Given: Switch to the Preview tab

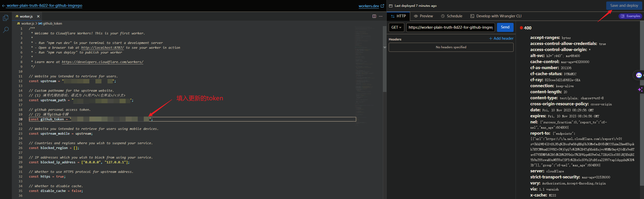Looking at the screenshot, I should (x=423, y=16).
